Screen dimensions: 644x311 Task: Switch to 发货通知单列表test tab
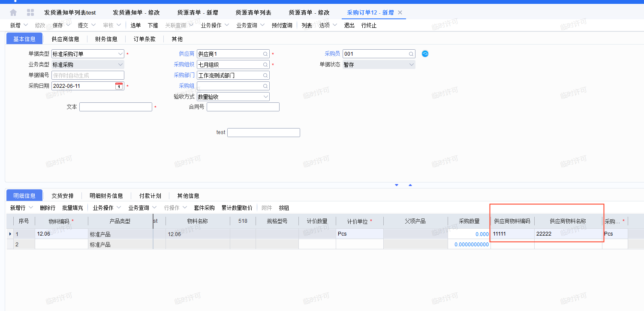(70, 12)
